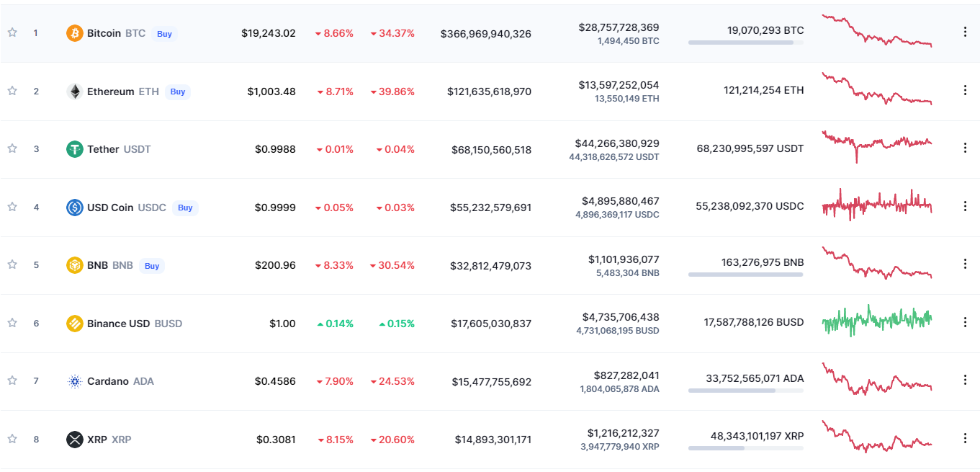
Task: Open the three-dot menu for BNB
Action: pyautogui.click(x=965, y=264)
